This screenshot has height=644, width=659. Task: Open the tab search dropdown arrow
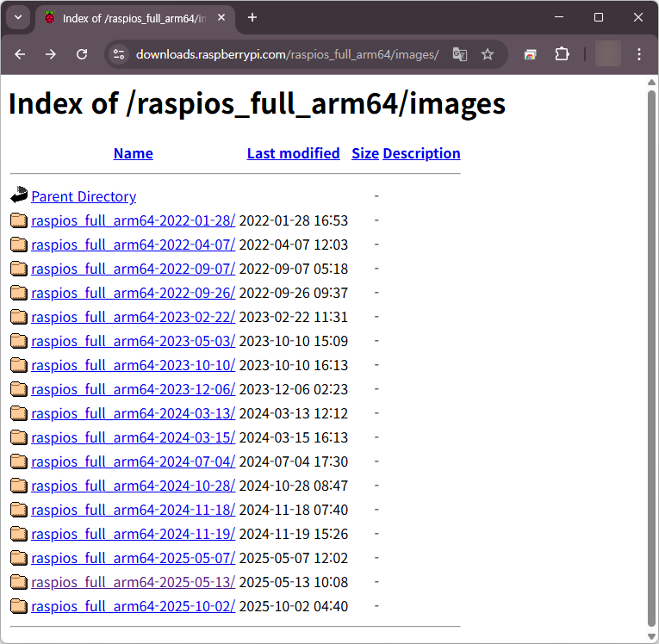click(18, 17)
